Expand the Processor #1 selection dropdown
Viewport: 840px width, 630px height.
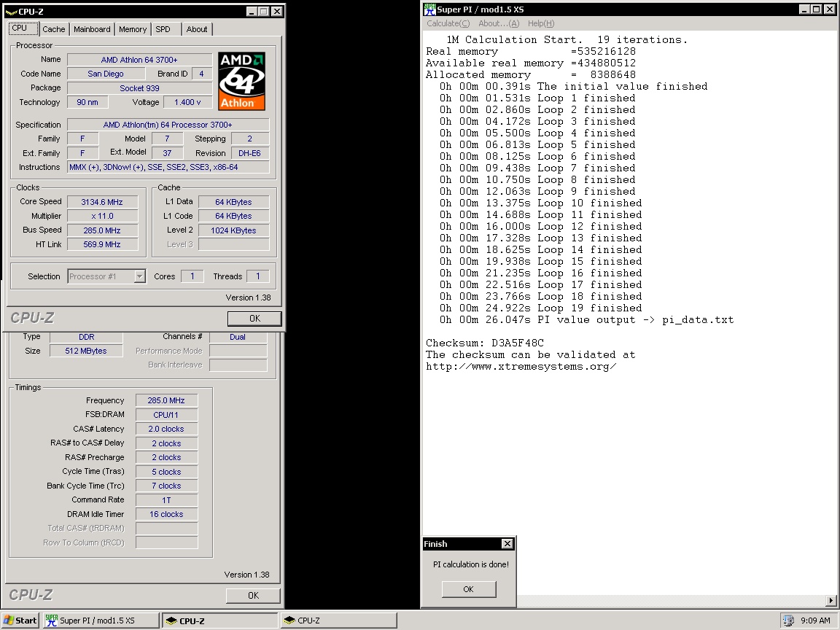(x=139, y=276)
